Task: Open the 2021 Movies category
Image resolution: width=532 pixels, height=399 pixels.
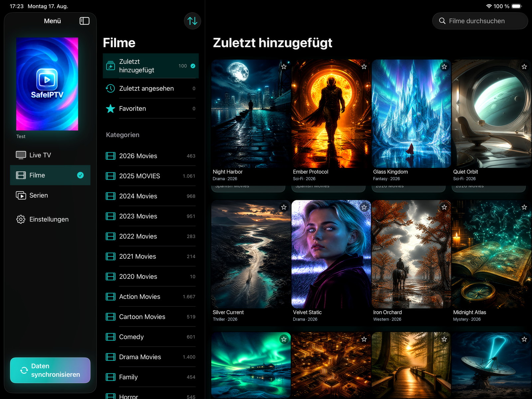Action: click(151, 256)
